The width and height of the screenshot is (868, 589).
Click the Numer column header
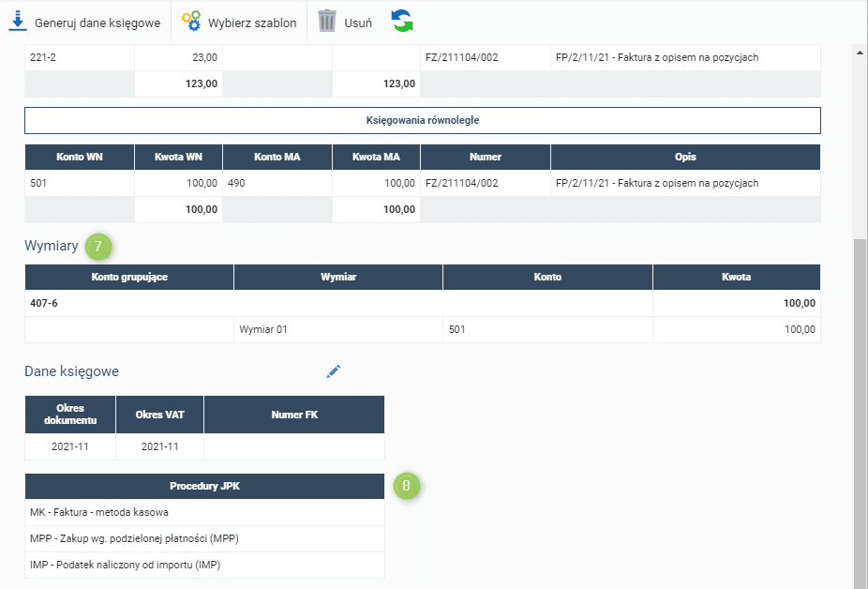click(486, 157)
